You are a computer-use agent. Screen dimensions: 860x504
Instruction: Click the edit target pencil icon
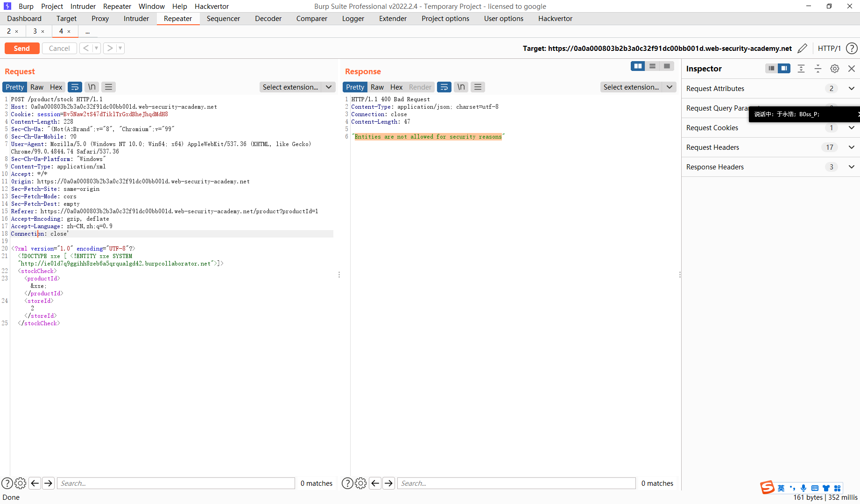tap(802, 49)
